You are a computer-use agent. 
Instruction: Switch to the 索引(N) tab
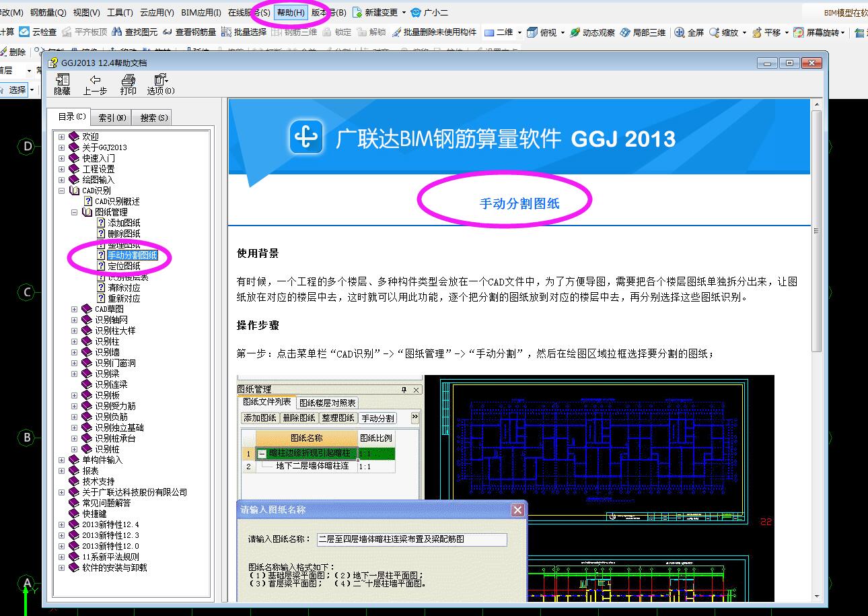(112, 118)
